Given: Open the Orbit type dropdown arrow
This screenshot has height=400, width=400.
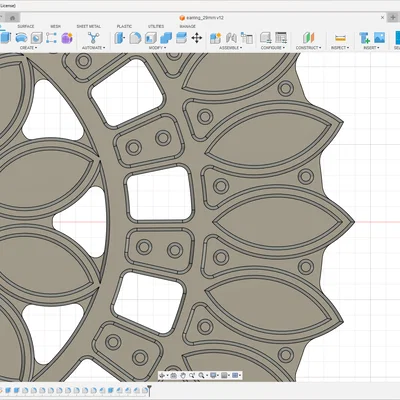Looking at the screenshot, I should pos(167,376).
